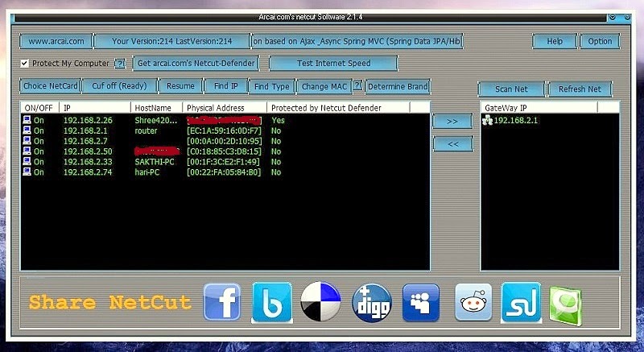The height and width of the screenshot is (352, 644).
Task: Click the Change MAC button
Action: coord(324,87)
